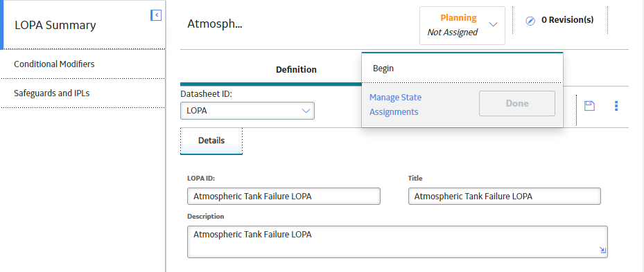Click the Done button
644x272 pixels.
517,103
